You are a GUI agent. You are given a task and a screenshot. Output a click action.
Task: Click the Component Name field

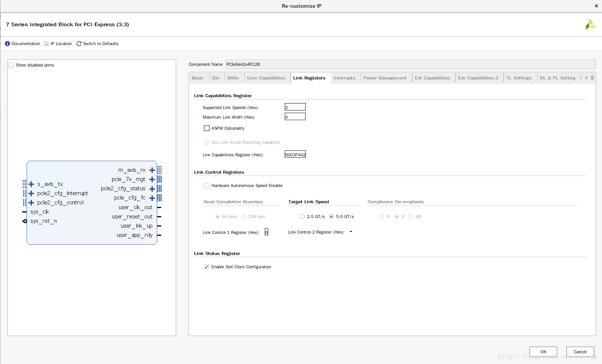[x=410, y=64]
